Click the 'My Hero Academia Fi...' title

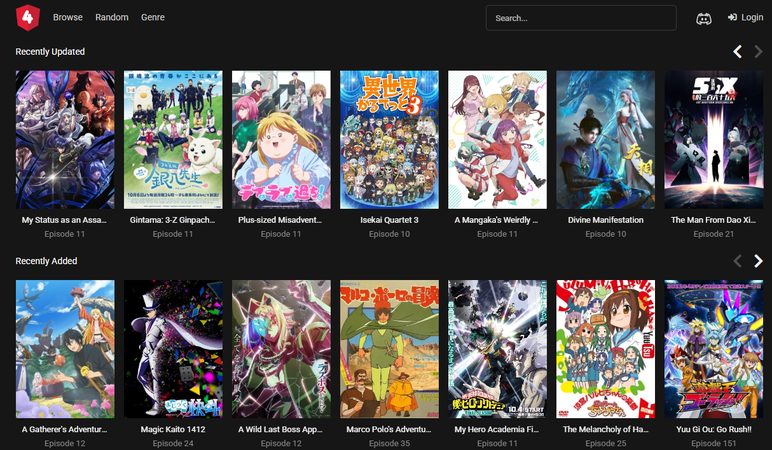tap(497, 429)
